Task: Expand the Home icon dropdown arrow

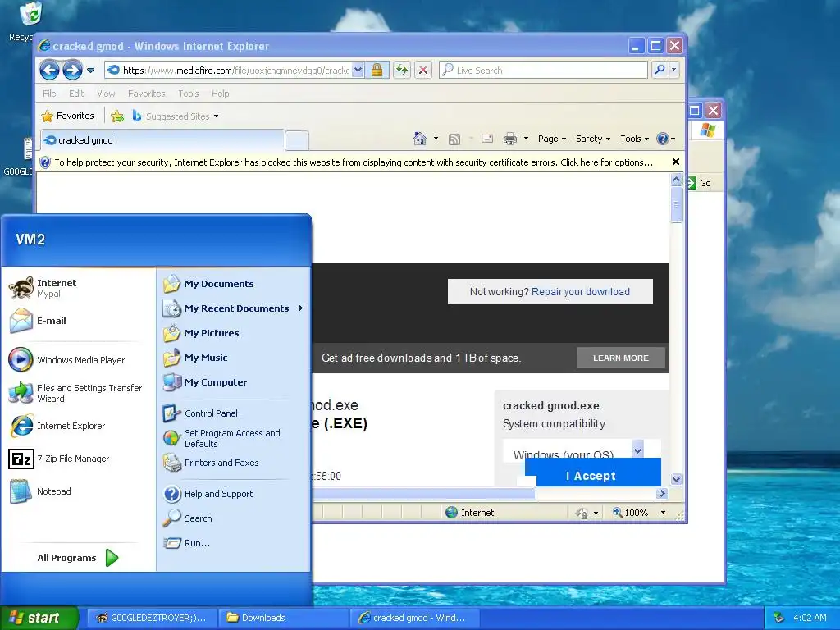Action: point(436,139)
